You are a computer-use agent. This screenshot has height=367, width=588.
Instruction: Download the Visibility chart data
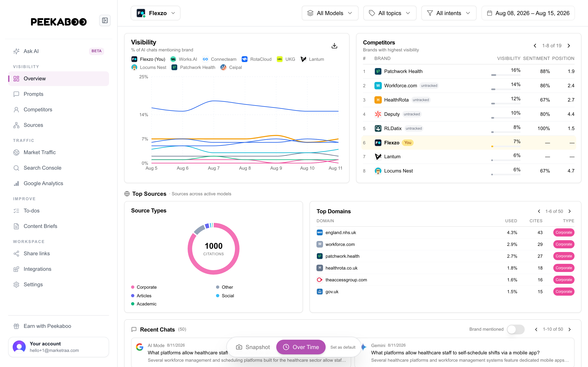[x=334, y=46]
